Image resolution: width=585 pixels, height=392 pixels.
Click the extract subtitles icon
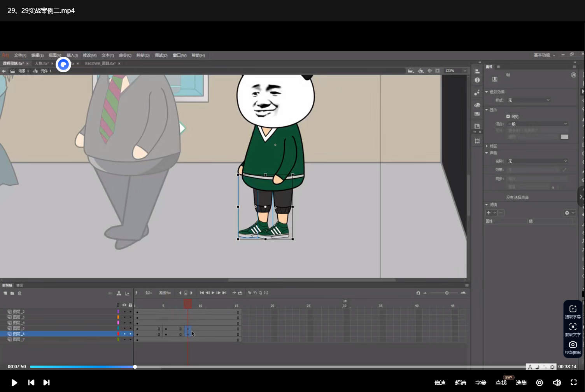573,309
